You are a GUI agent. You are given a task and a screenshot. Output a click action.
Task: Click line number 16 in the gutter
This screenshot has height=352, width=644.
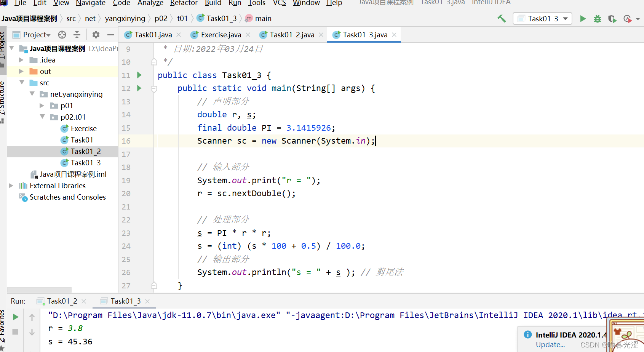126,141
